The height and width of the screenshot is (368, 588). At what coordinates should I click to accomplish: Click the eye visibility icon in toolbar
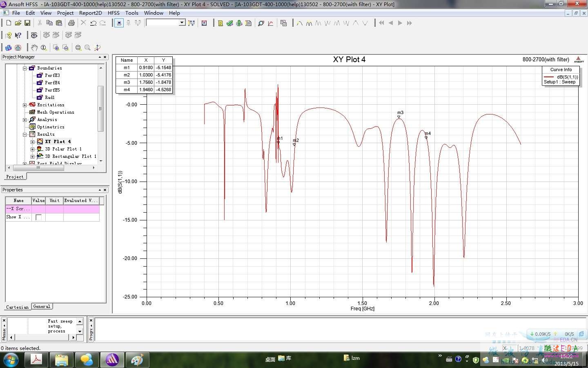pyautogui.click(x=34, y=35)
